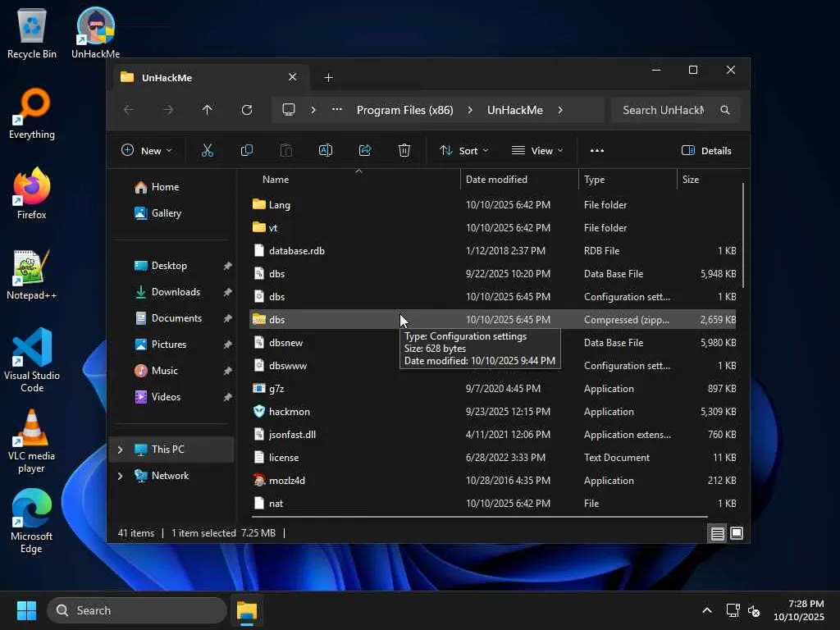The height and width of the screenshot is (630, 840).
Task: Show hidden system tray icons
Action: (x=707, y=610)
